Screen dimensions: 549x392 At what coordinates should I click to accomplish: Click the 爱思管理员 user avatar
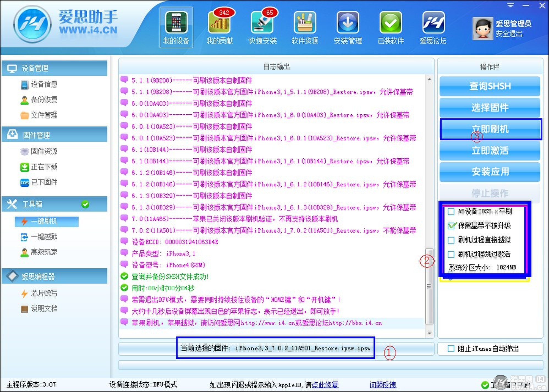tap(483, 28)
